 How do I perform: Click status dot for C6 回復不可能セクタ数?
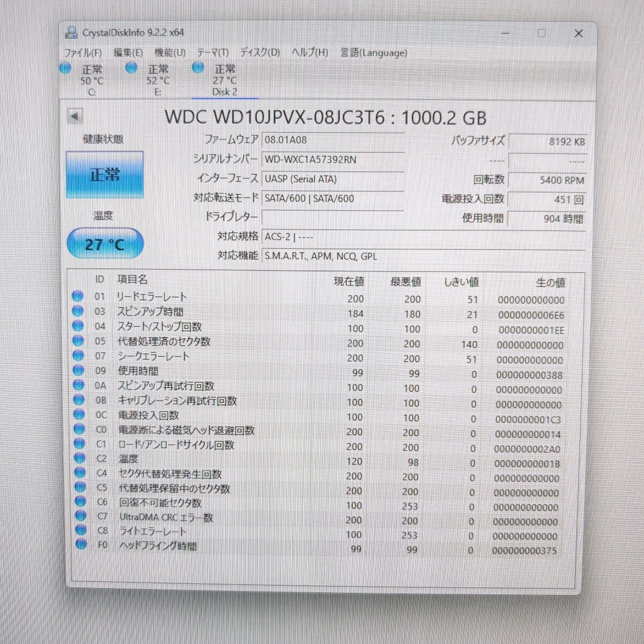click(80, 501)
